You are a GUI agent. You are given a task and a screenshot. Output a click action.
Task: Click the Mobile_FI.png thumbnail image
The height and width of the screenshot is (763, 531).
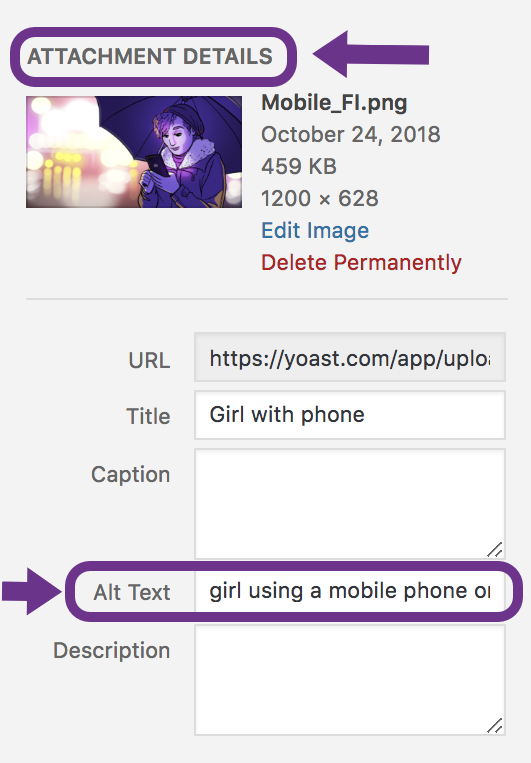pos(134,152)
